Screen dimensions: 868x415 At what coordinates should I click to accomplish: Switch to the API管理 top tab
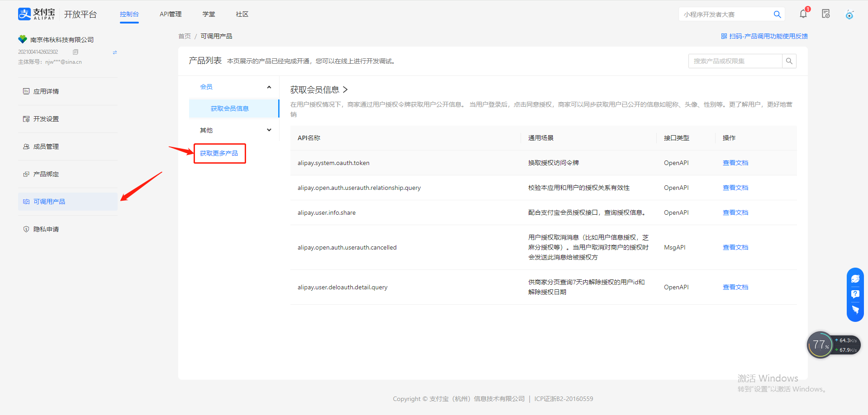pos(171,14)
